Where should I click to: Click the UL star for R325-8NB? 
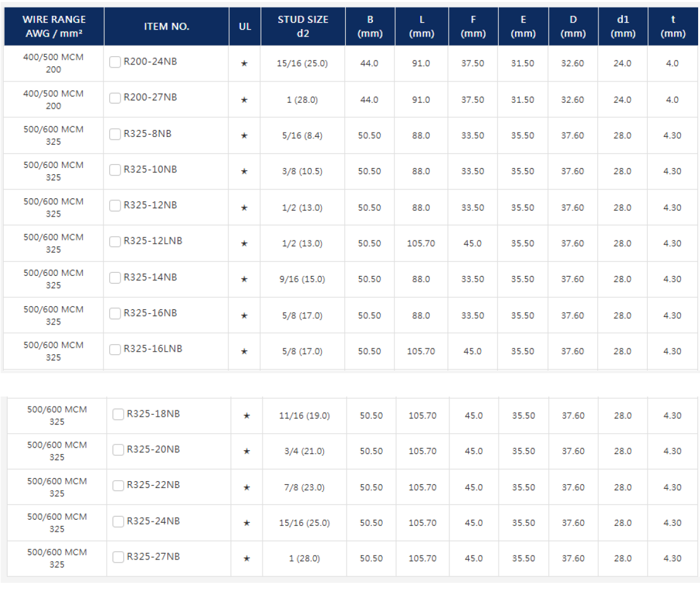(x=244, y=136)
